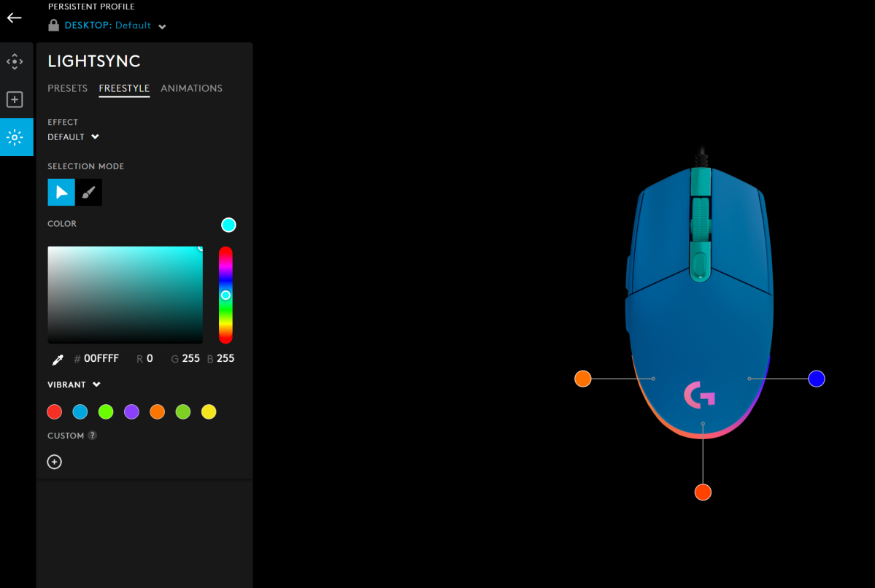Image resolution: width=875 pixels, height=588 pixels.
Task: Choose the pointer selection mode
Action: 61,193
